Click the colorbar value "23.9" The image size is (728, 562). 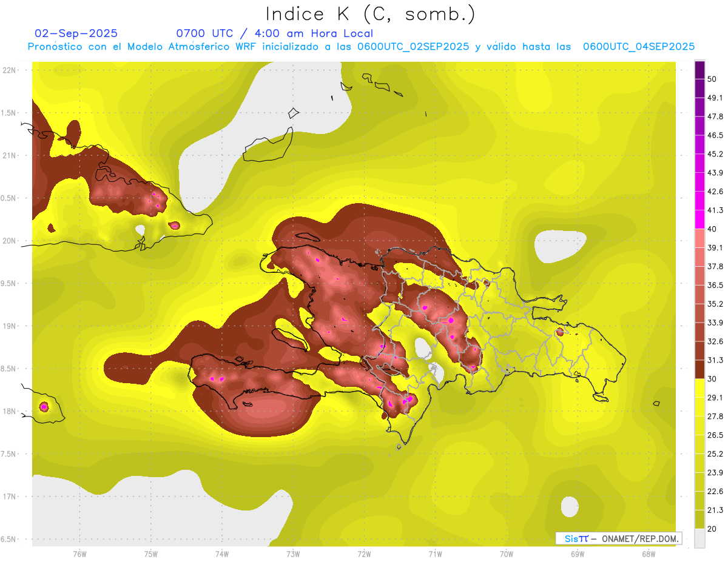pyautogui.click(x=715, y=472)
